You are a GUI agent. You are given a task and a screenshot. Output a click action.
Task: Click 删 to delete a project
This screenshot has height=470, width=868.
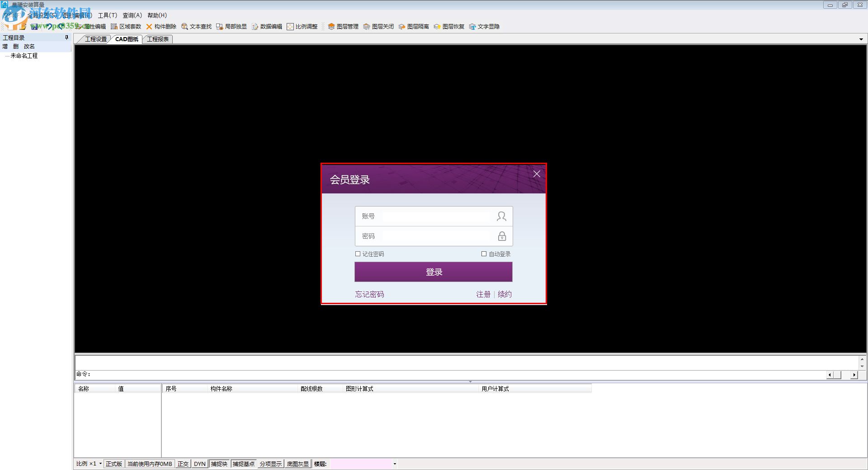point(16,46)
